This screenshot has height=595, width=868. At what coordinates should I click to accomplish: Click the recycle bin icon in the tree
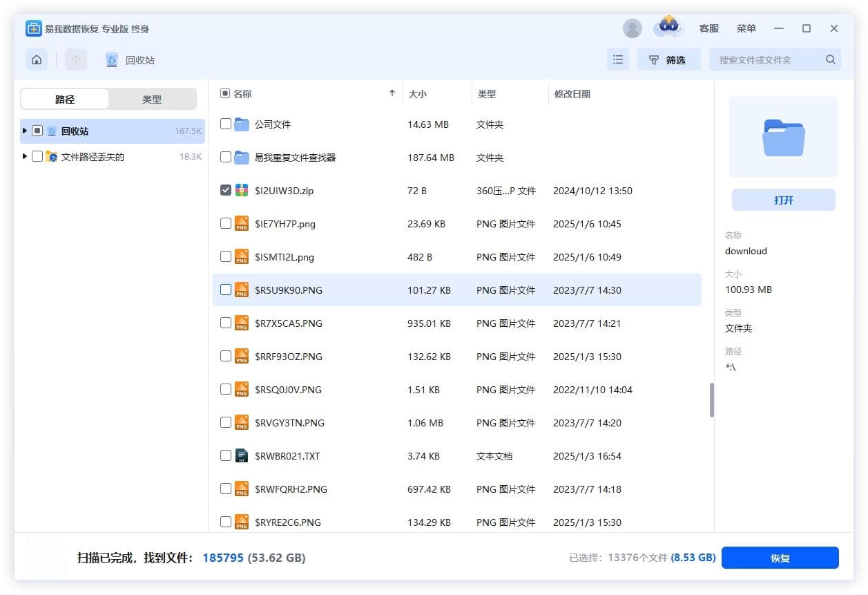pyautogui.click(x=52, y=131)
